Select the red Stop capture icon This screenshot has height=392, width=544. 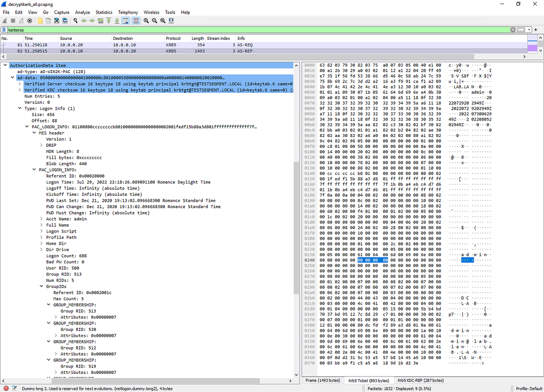point(13,20)
